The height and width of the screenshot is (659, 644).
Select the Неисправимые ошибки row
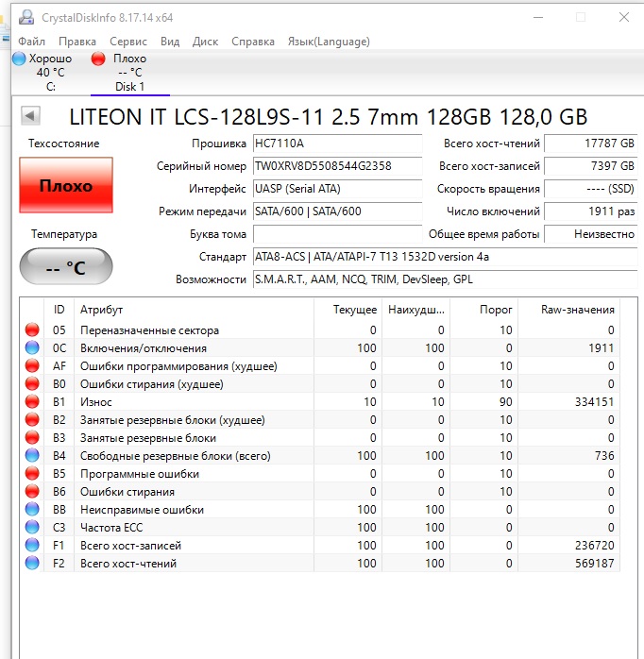(x=320, y=510)
